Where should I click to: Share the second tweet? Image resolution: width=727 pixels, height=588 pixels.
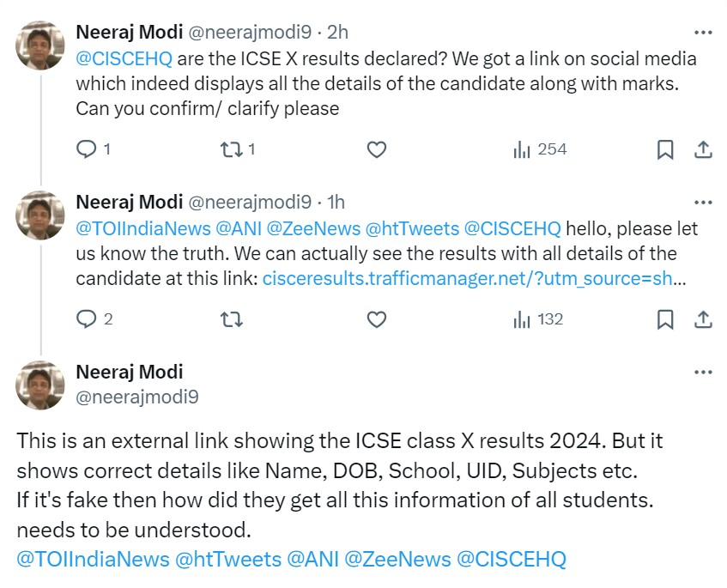coord(702,319)
